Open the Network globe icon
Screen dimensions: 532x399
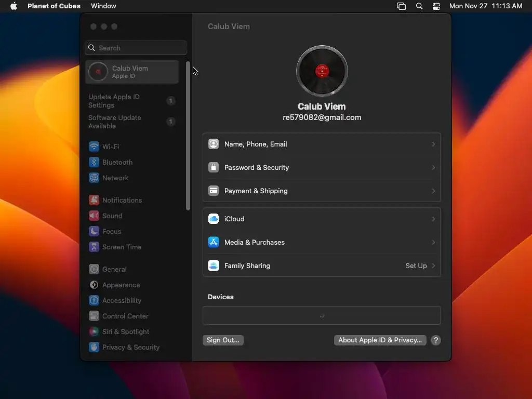click(94, 178)
